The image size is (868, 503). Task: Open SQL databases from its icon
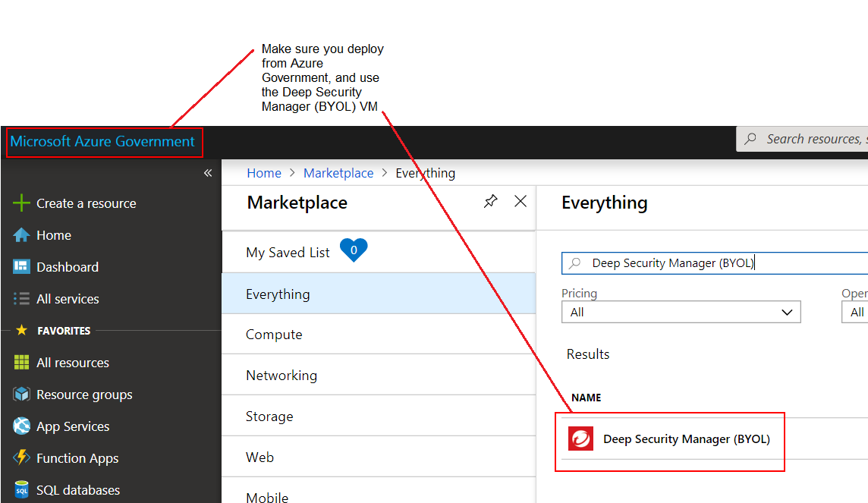point(23,489)
